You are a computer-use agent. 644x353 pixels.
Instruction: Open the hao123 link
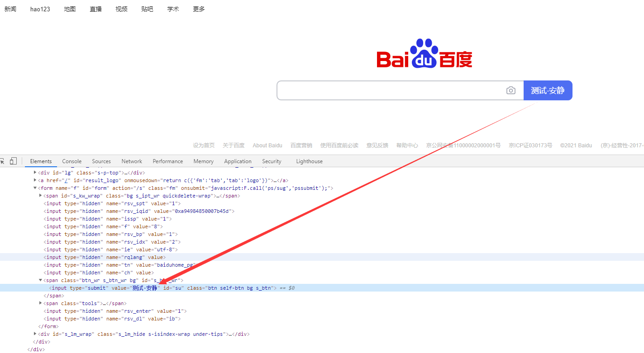coord(40,9)
